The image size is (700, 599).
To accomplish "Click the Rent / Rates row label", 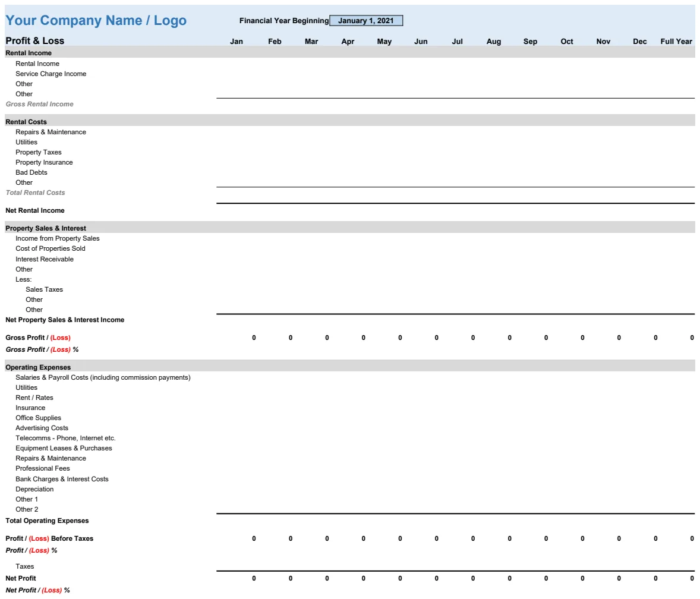I will click(34, 398).
